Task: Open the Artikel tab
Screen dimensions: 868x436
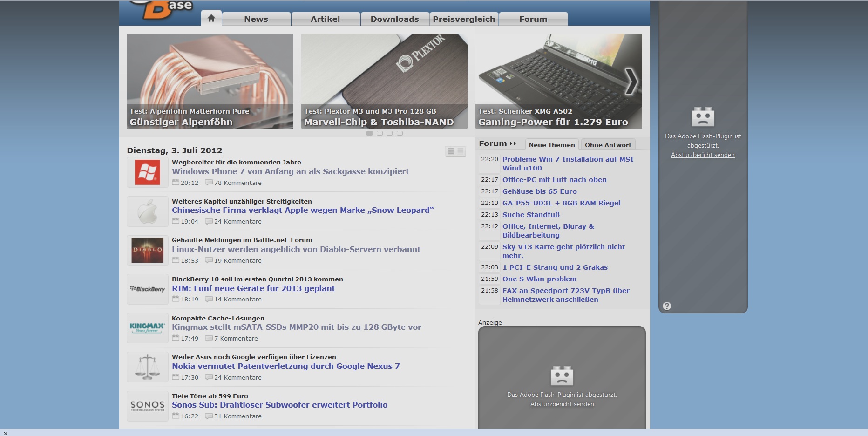Action: 325,19
